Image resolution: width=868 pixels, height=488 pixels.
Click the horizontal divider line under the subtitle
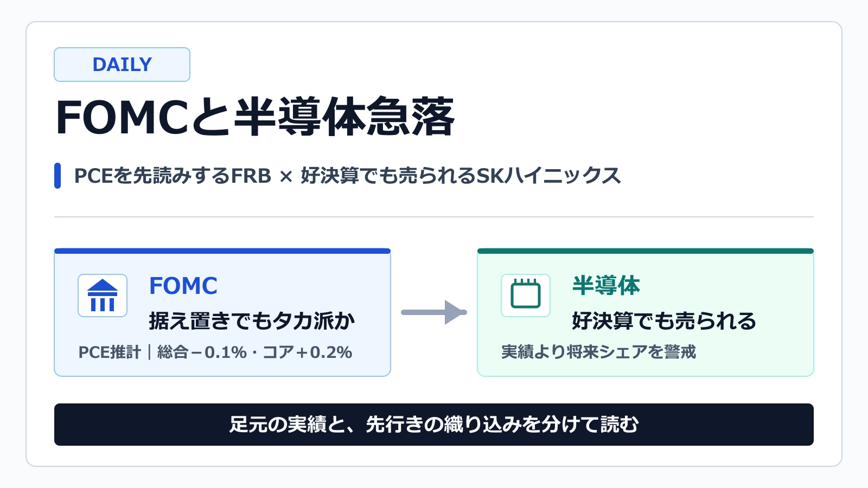pyautogui.click(x=434, y=217)
